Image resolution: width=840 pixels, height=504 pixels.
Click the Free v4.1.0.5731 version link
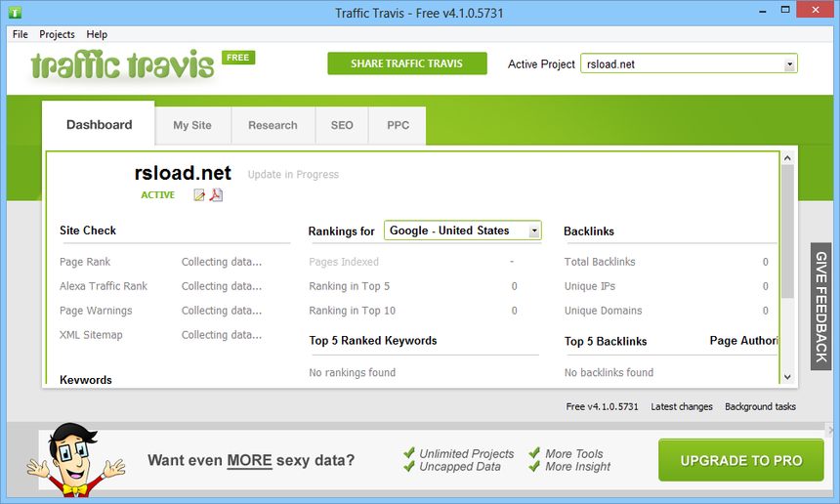click(602, 406)
